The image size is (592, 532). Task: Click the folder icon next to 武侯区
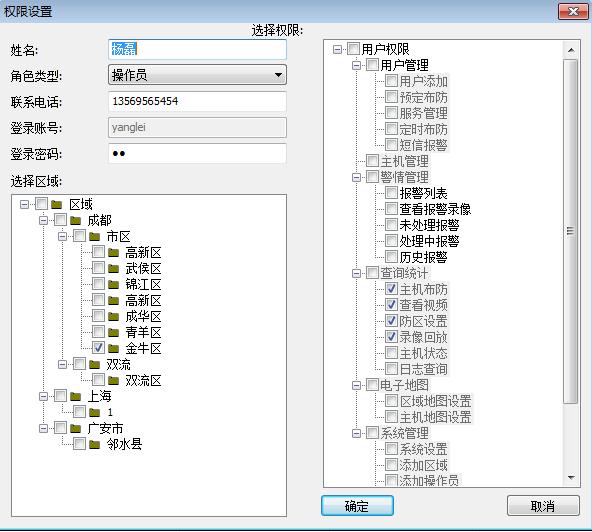click(113, 268)
